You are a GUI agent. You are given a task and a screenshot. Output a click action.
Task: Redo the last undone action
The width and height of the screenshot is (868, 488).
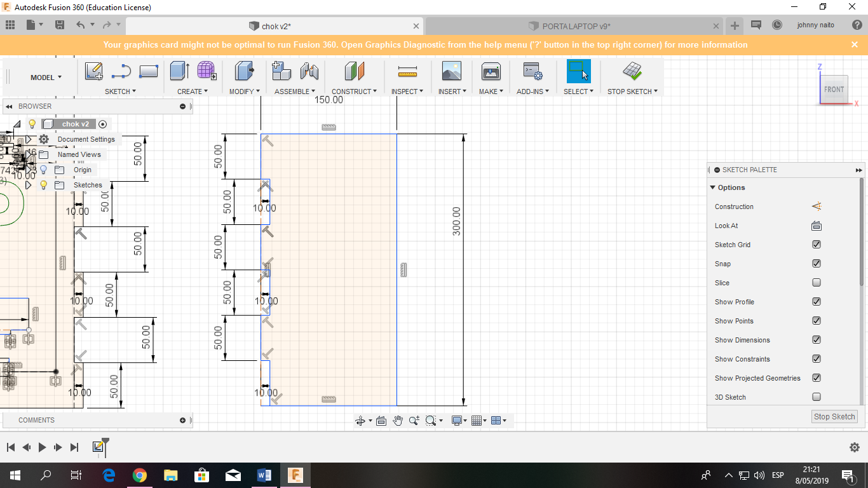(x=106, y=25)
